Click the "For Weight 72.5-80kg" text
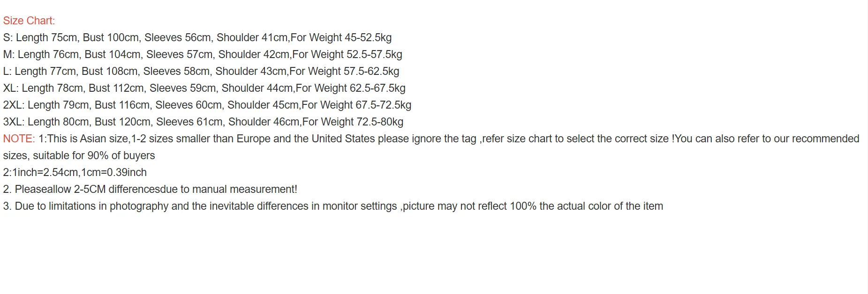 pyautogui.click(x=353, y=122)
